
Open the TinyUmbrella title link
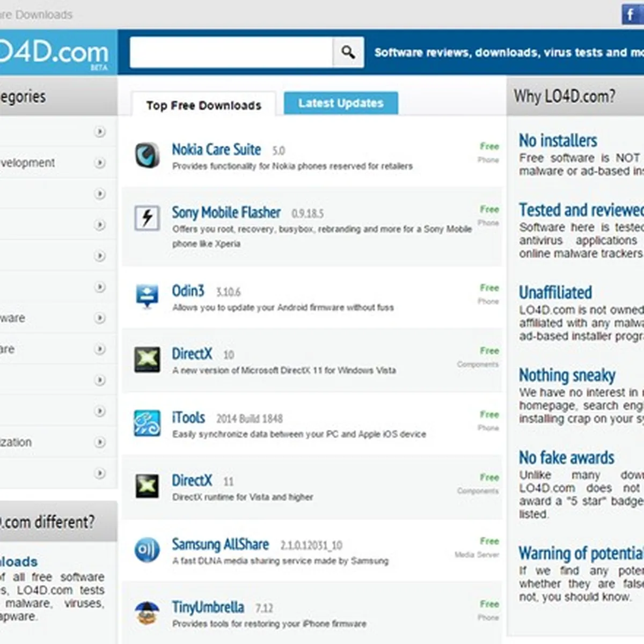pyautogui.click(x=208, y=608)
